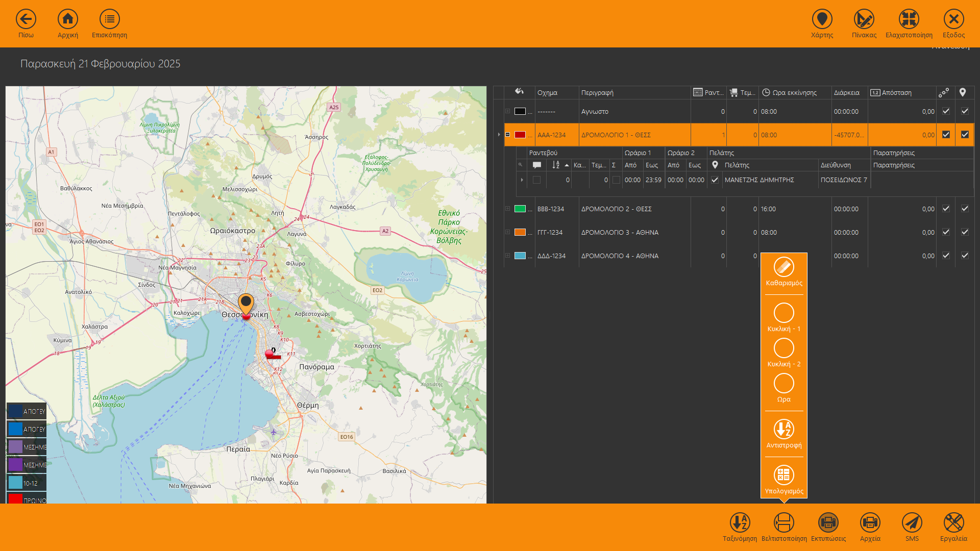Sort by Διάρκεια column header
This screenshot has width=980, height=551.
point(849,92)
